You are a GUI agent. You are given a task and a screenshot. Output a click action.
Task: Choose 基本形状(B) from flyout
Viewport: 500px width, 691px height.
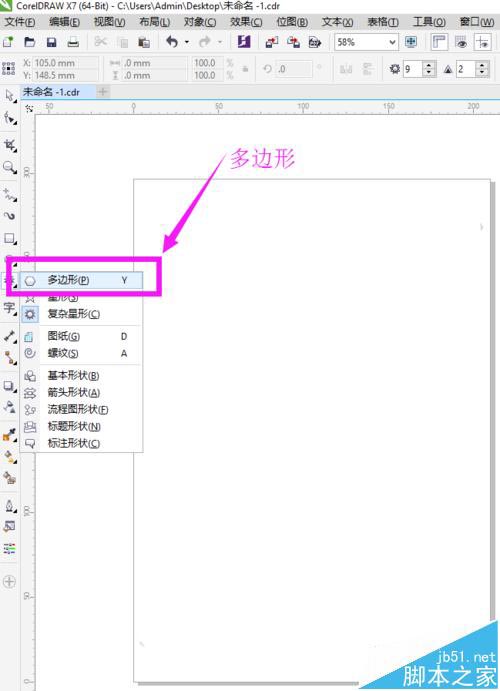pyautogui.click(x=82, y=376)
